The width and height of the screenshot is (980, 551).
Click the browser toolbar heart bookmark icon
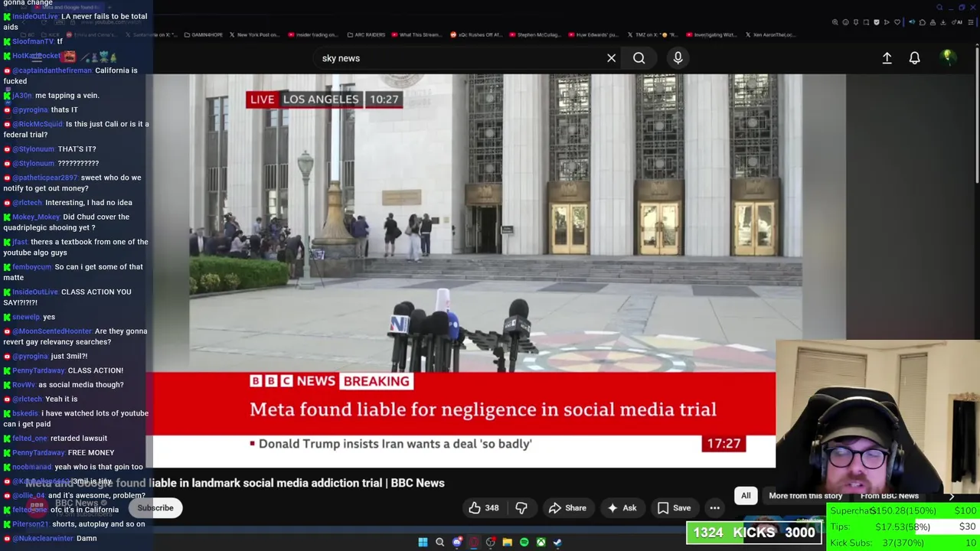coord(897,22)
